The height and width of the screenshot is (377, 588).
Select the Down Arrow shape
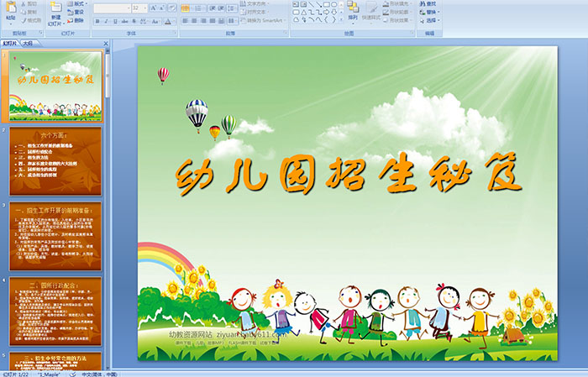(x=333, y=12)
